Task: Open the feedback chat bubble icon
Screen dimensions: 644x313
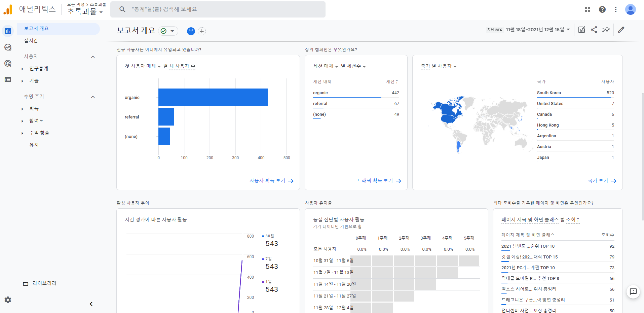Action: click(633, 291)
